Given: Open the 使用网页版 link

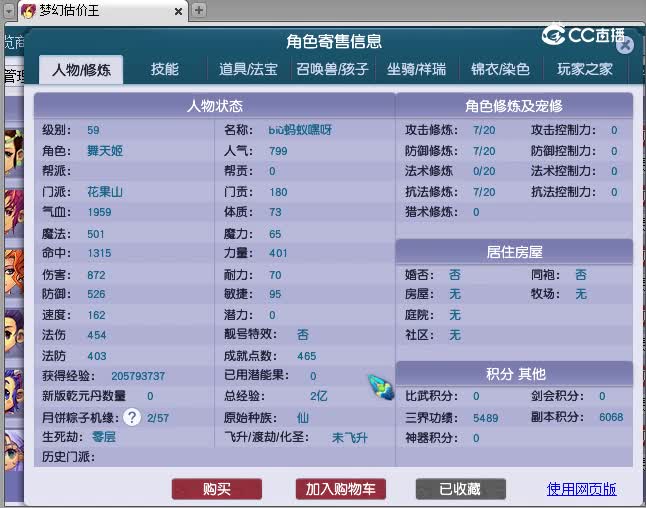Looking at the screenshot, I should [x=581, y=489].
